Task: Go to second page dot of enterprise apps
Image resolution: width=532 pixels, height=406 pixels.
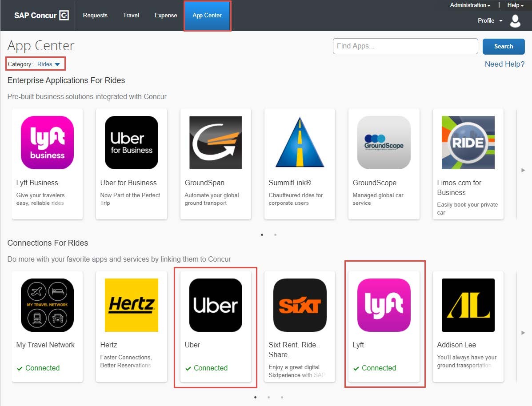Action: click(x=275, y=235)
